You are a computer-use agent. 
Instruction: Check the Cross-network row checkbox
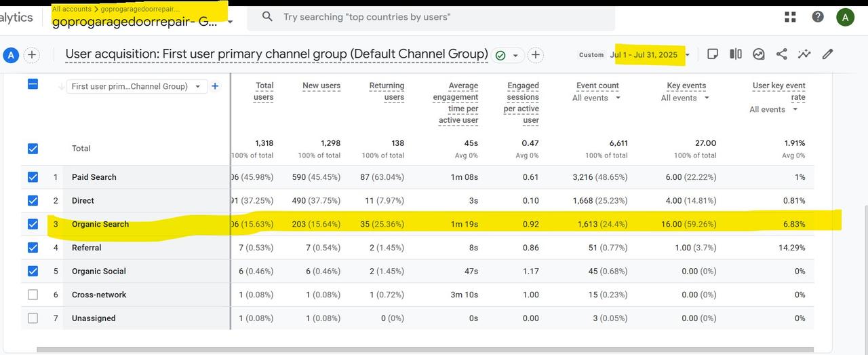point(33,295)
